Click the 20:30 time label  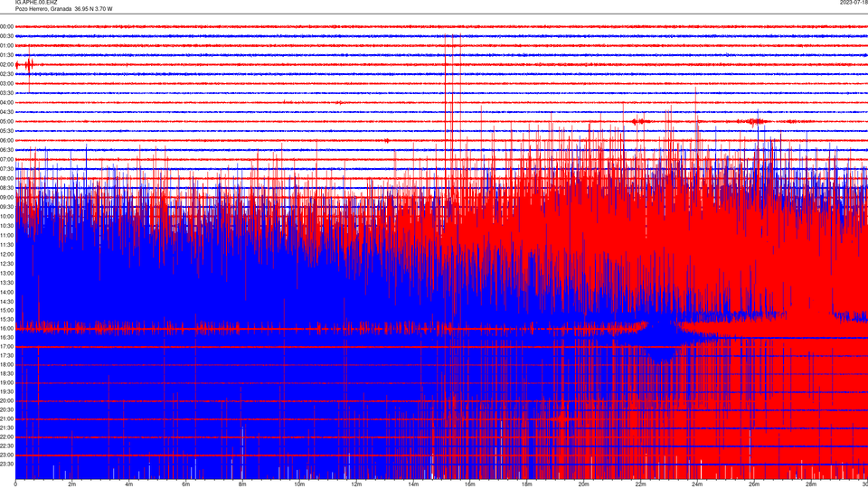click(x=6, y=410)
